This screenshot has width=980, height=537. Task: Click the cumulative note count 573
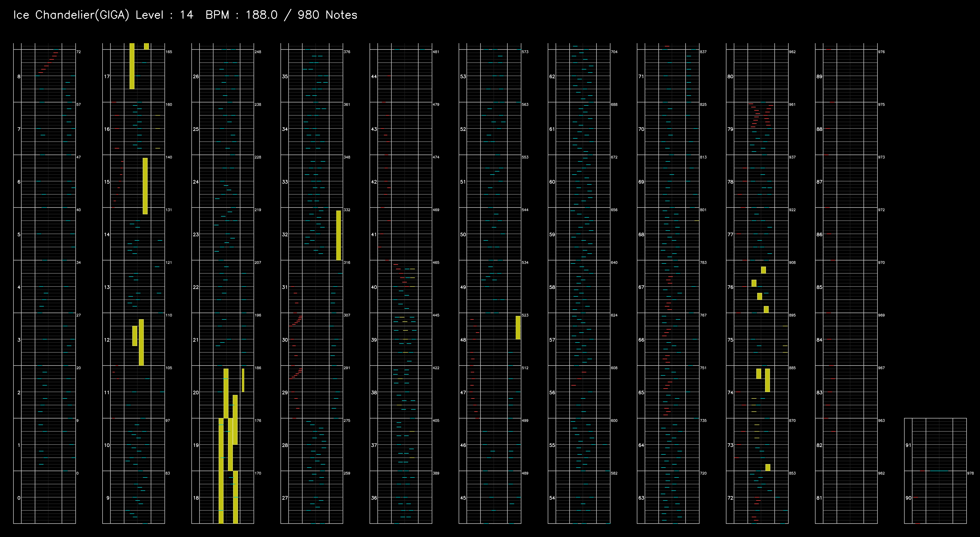(525, 52)
